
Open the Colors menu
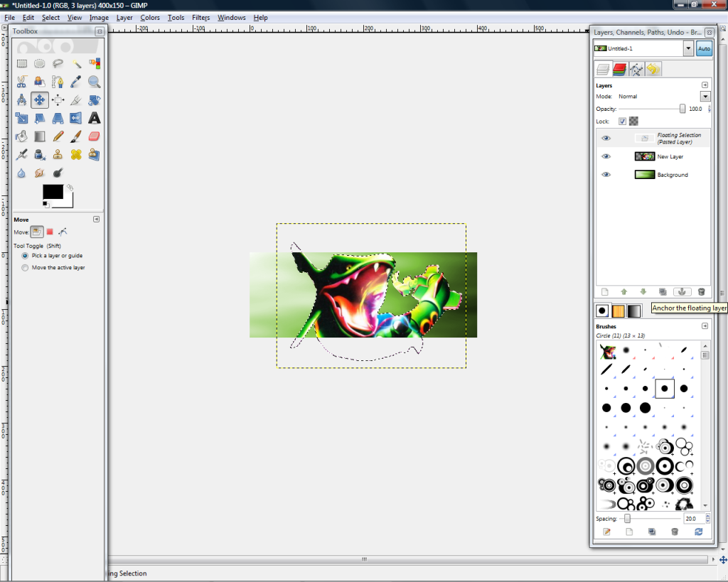150,18
